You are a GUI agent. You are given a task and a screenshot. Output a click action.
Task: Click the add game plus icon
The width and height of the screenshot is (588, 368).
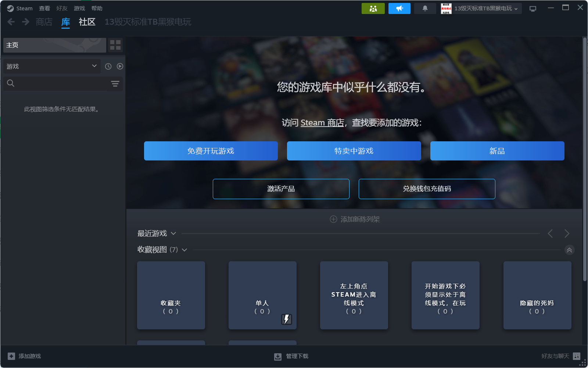[11, 356]
